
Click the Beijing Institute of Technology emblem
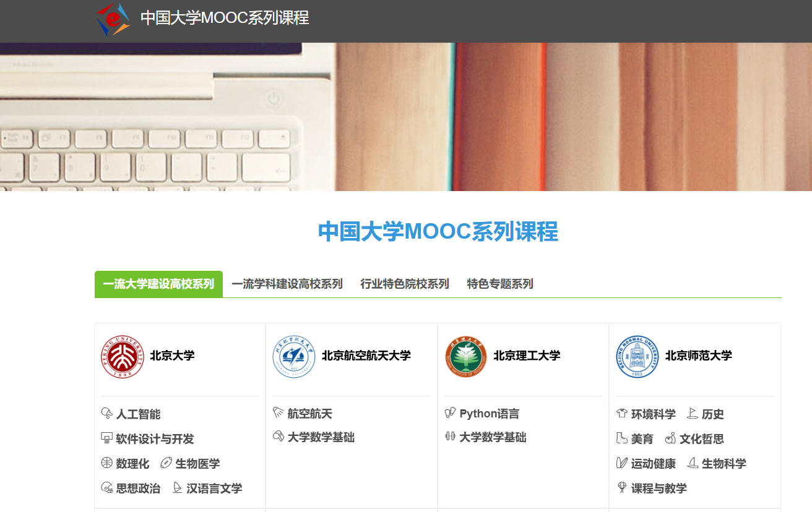tap(466, 356)
